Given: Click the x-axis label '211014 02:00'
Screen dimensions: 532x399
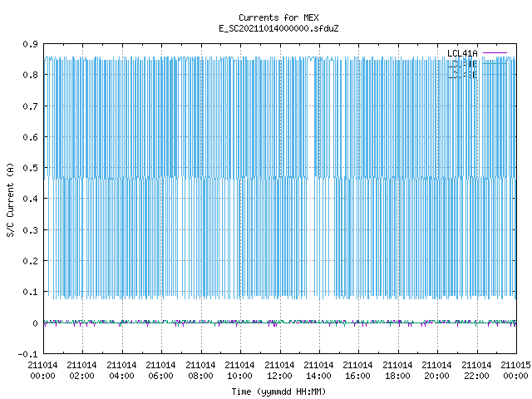Looking at the screenshot, I should coord(81,371).
